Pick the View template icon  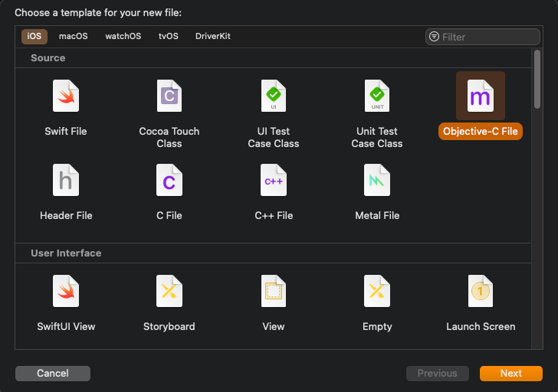[x=274, y=291]
